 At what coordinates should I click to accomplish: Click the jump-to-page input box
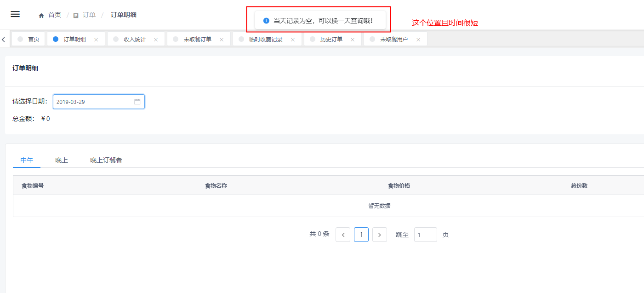[x=425, y=234]
